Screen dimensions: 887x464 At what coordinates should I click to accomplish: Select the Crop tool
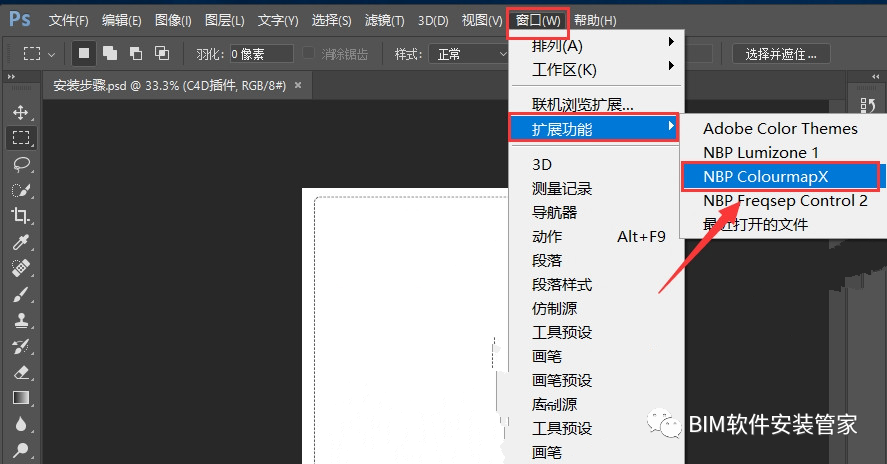click(21, 216)
